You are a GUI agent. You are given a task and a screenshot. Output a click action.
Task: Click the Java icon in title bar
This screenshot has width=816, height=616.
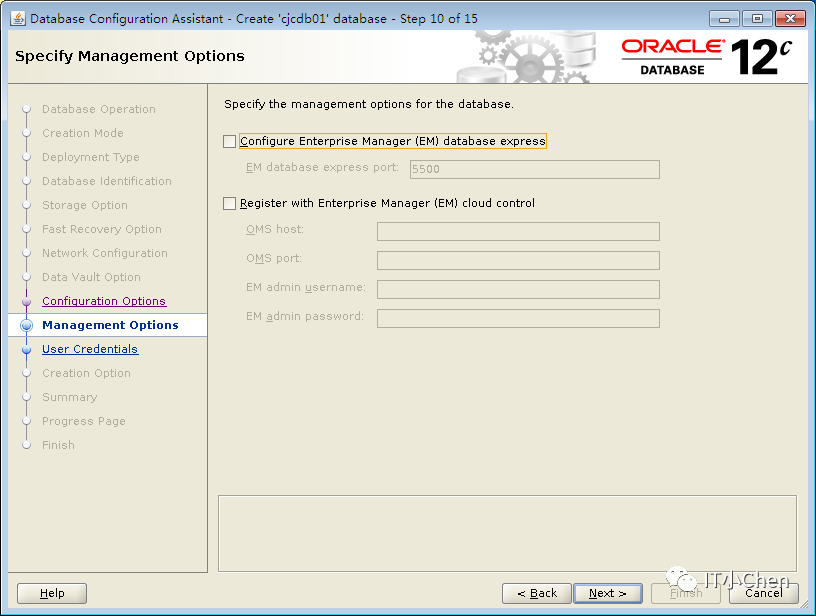pyautogui.click(x=18, y=18)
